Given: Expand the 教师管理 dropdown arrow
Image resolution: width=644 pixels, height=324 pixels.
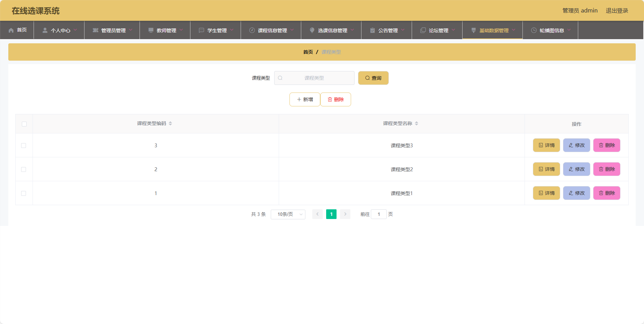Looking at the screenshot, I should [181, 30].
